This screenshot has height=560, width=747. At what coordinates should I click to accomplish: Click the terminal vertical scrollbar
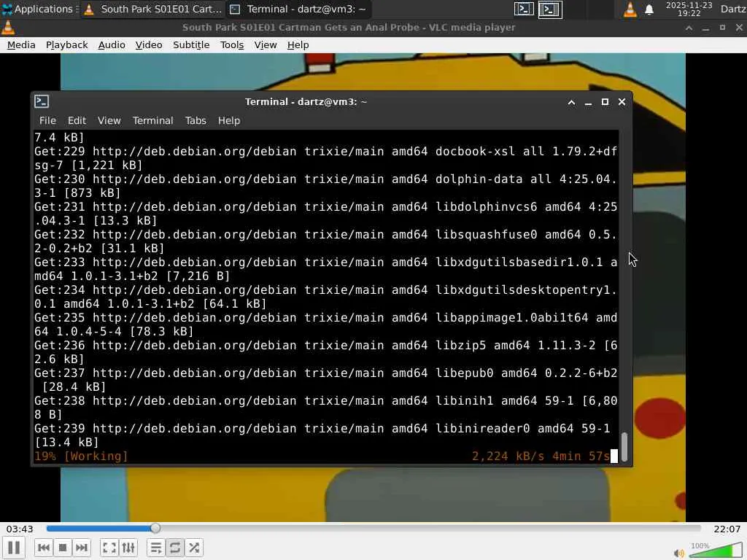pos(624,447)
